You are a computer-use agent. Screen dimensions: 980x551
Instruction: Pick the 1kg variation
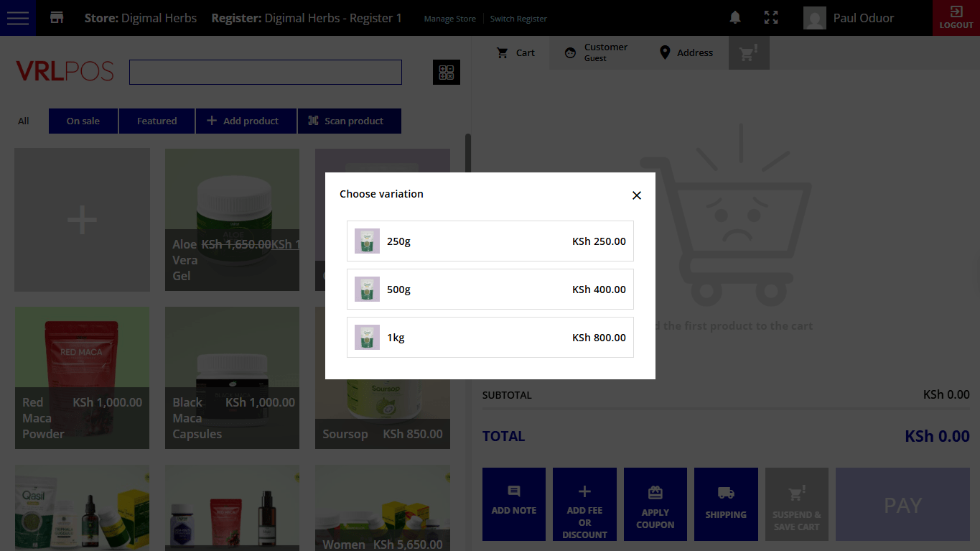tap(490, 338)
